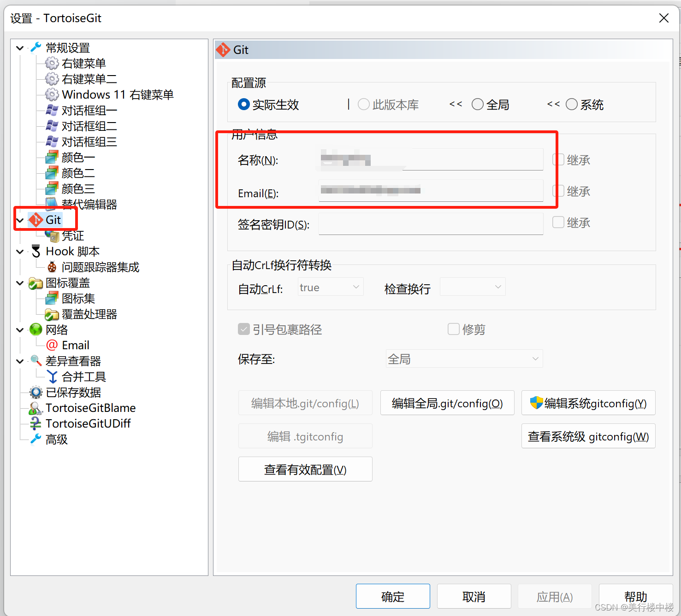Click the gear icon for Windows 11 右键菜单
Screen dimensions: 681x616
[x=52, y=94]
